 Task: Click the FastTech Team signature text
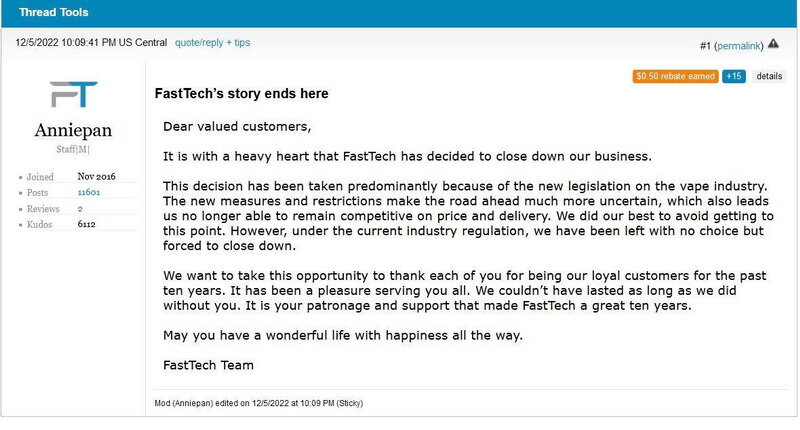click(208, 365)
